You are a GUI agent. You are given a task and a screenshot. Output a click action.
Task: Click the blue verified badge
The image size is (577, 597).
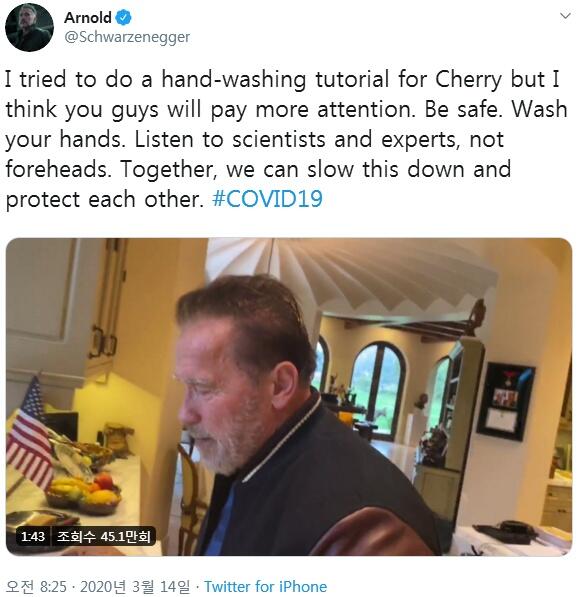(x=123, y=18)
